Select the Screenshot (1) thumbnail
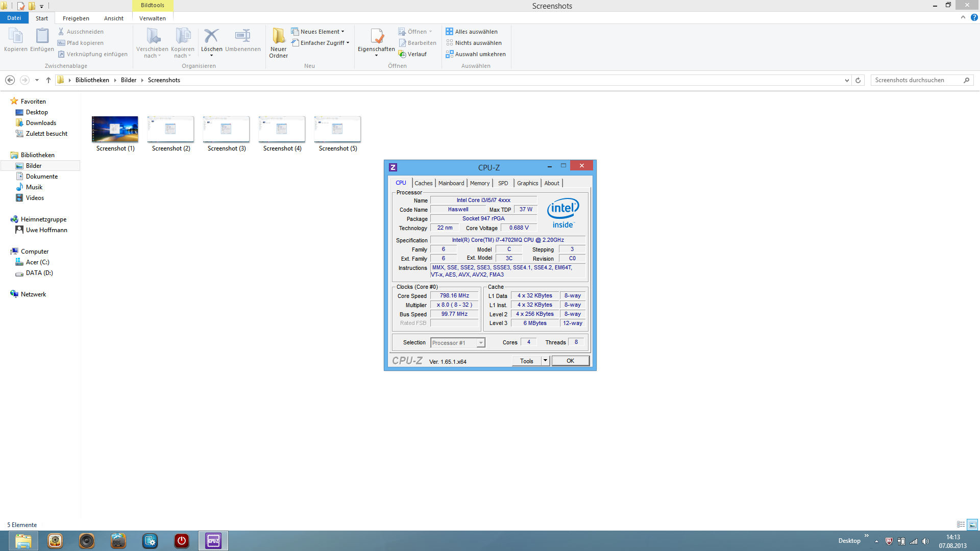Screen dimensions: 980x551 pos(115,130)
